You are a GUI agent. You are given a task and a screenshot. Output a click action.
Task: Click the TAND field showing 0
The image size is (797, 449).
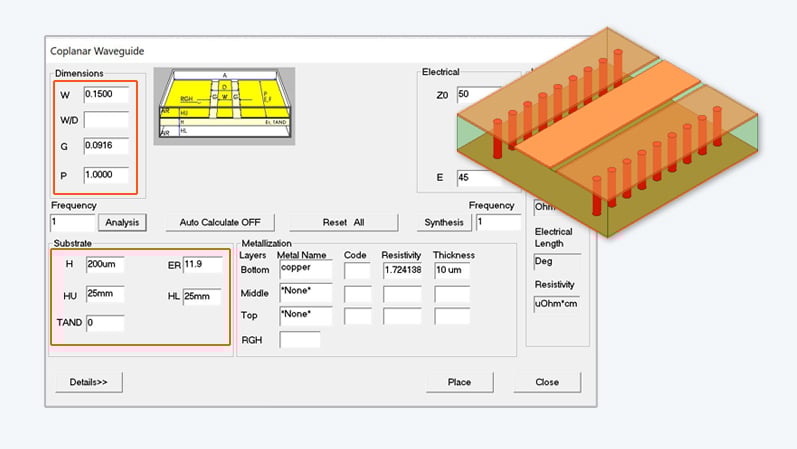(x=105, y=323)
